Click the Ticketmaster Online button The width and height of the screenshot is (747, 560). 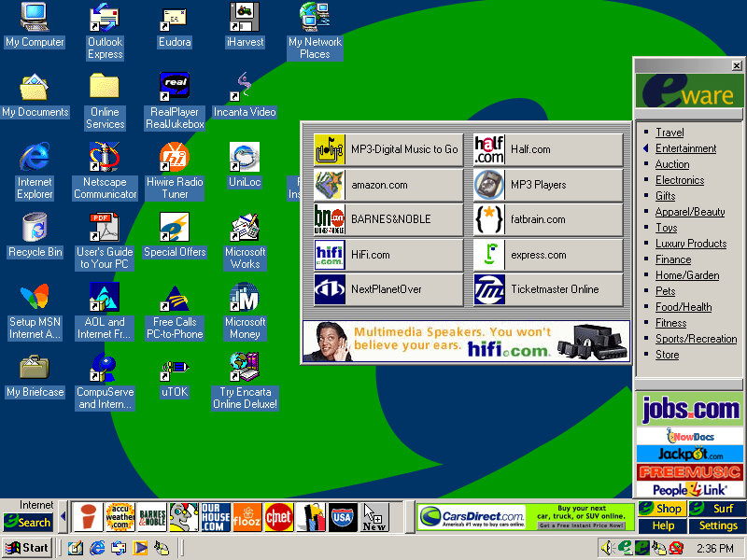tap(548, 289)
